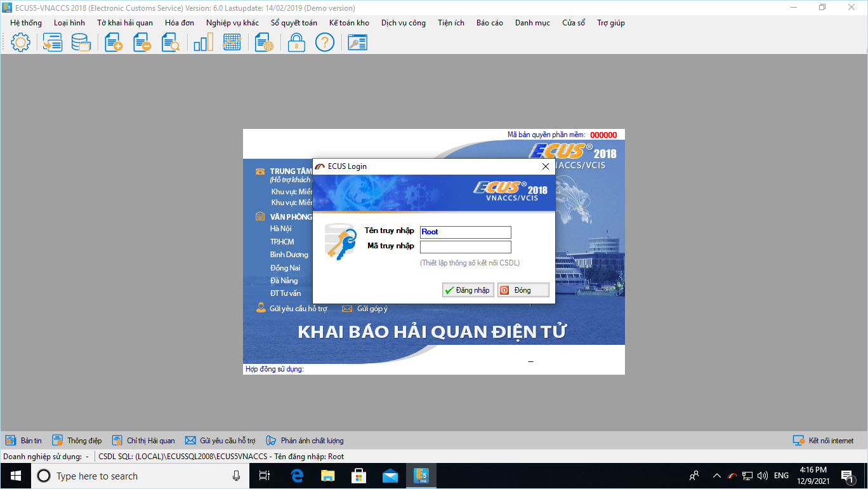Click the taskbar search box
Screen dimensions: 868x489
coord(140,476)
